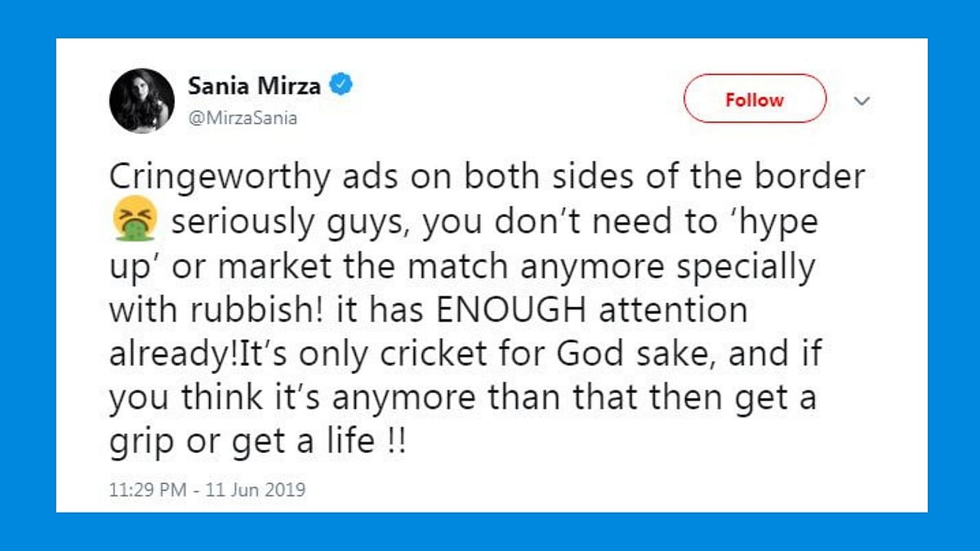The width and height of the screenshot is (980, 551).
Task: Click the word grip in the last line
Action: (139, 443)
